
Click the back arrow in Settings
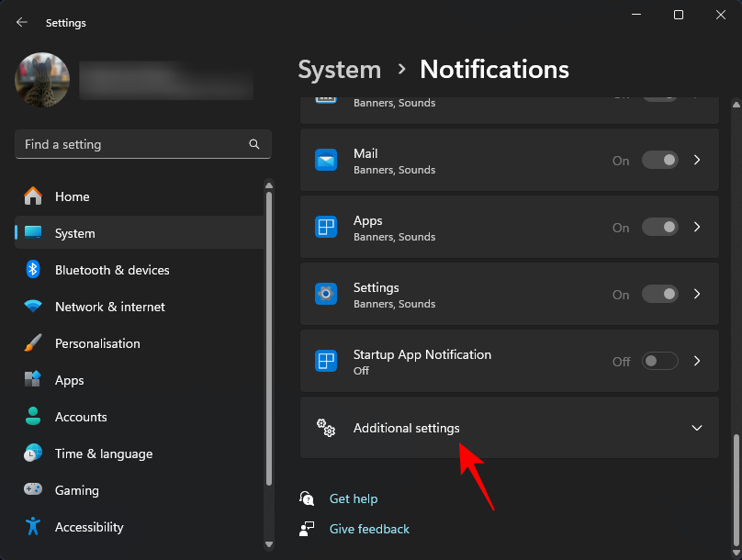coord(22,22)
